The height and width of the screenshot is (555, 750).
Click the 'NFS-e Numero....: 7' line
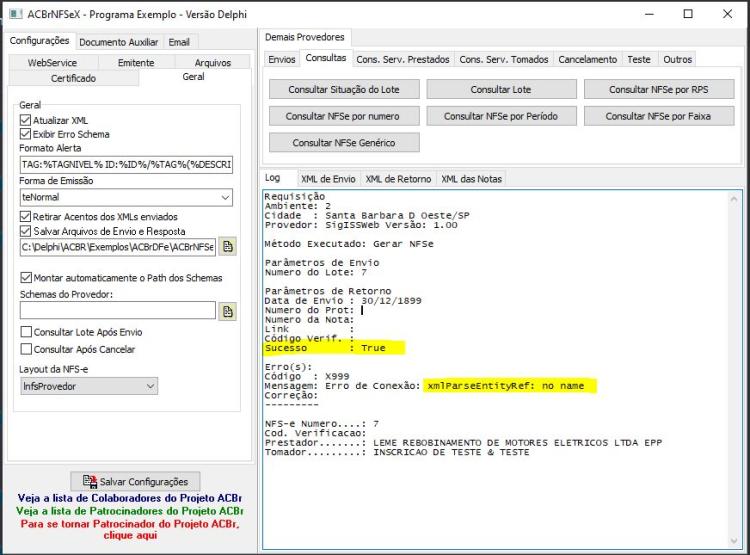coord(322,424)
